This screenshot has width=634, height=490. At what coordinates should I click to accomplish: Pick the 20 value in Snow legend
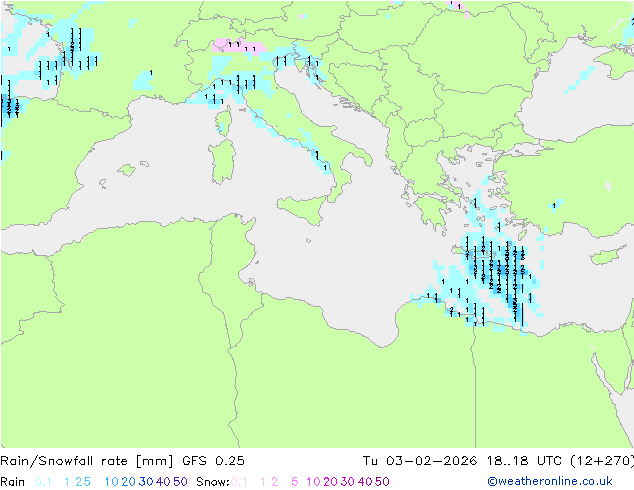point(330,482)
